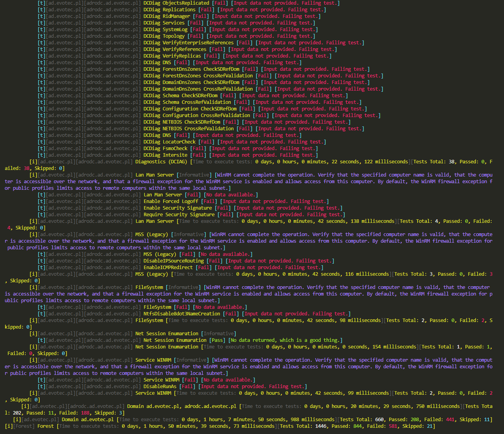Select the Enable Forced Logoff test line
Image resolution: width=504 pixels, height=434 pixels.
tap(171, 201)
